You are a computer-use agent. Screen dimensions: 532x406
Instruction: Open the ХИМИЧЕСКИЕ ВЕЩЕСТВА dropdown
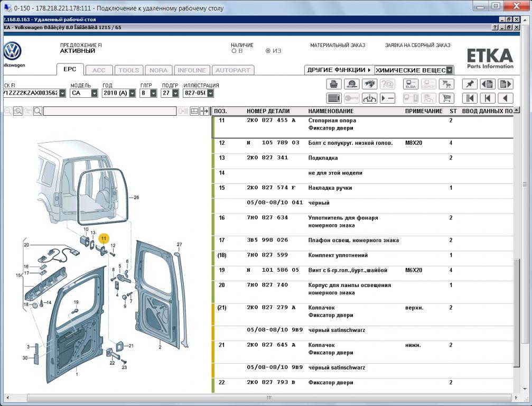pyautogui.click(x=449, y=70)
